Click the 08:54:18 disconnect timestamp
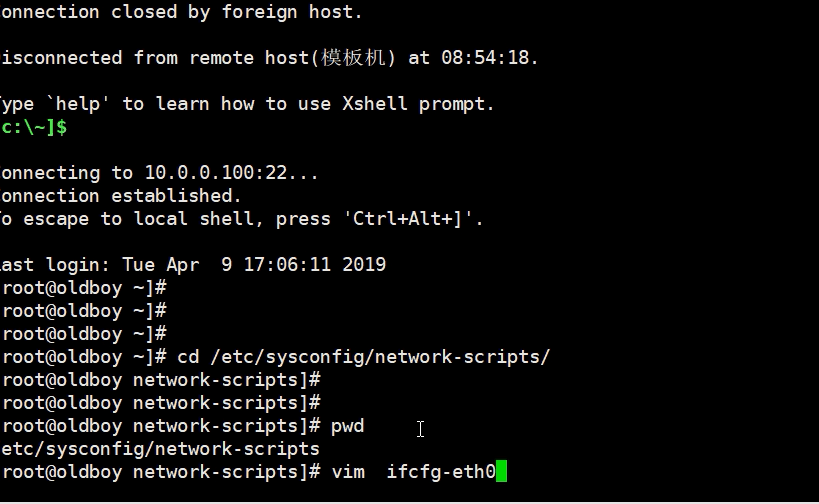819x504 pixels. 485,58
